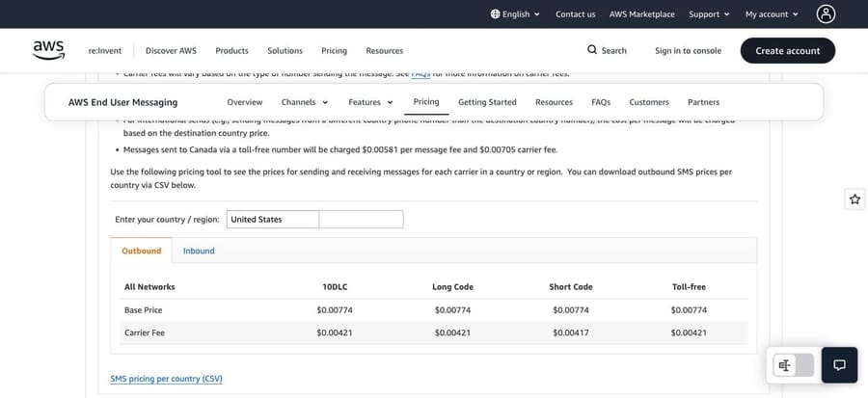
Task: Click the Short Code column header
Action: (x=571, y=287)
